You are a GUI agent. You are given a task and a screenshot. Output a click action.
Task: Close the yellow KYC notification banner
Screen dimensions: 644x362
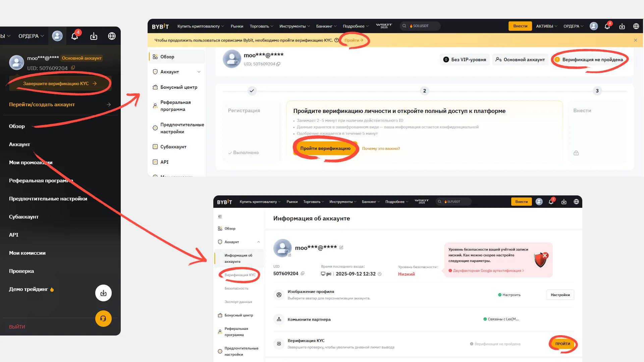coord(635,40)
